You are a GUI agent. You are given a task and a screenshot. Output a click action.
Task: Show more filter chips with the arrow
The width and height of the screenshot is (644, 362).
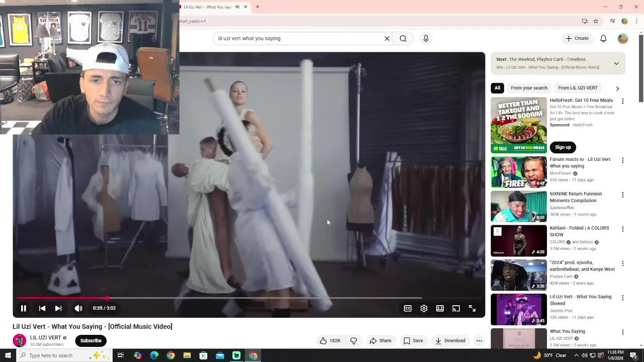[617, 88]
